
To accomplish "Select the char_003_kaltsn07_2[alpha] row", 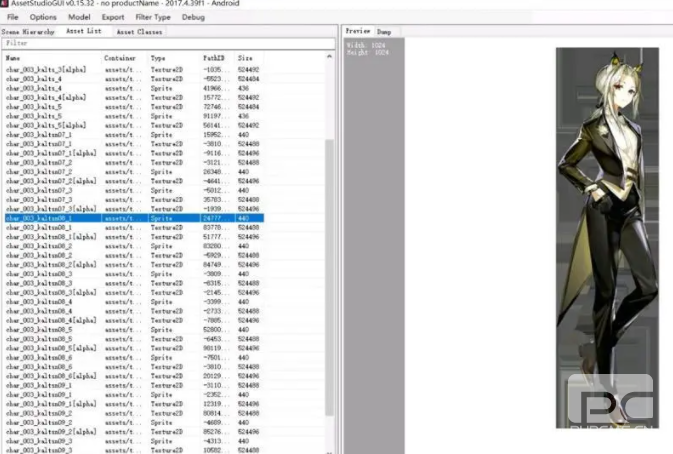I will click(134, 181).
